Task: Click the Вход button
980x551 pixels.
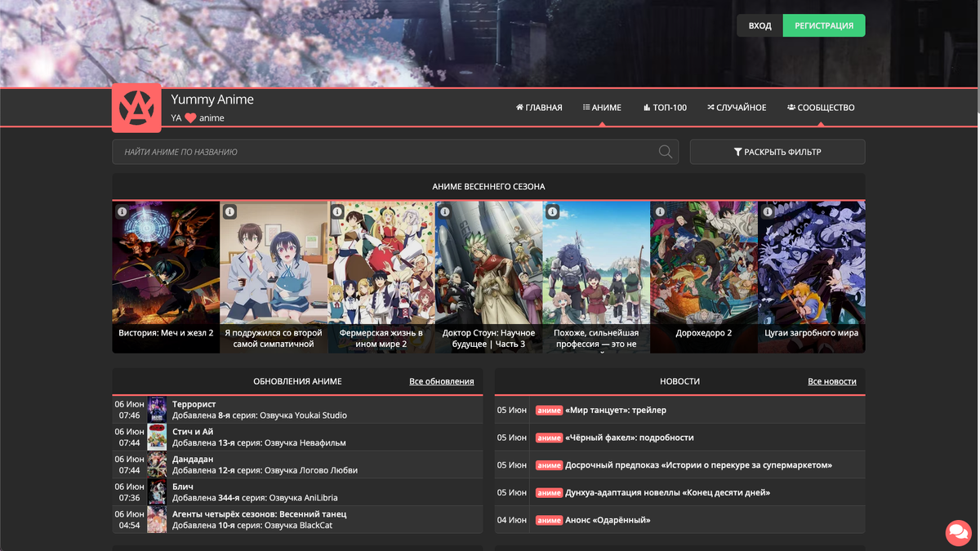Action: (x=759, y=25)
